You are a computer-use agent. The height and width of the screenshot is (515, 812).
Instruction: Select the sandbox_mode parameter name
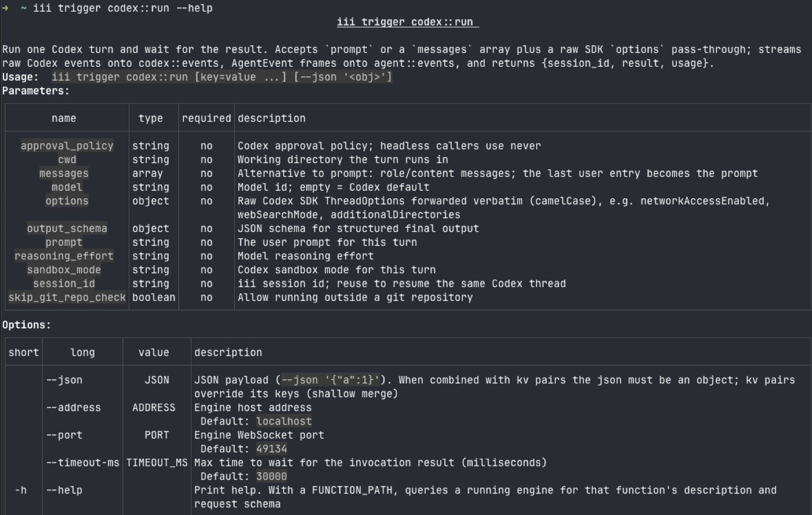[x=64, y=270]
